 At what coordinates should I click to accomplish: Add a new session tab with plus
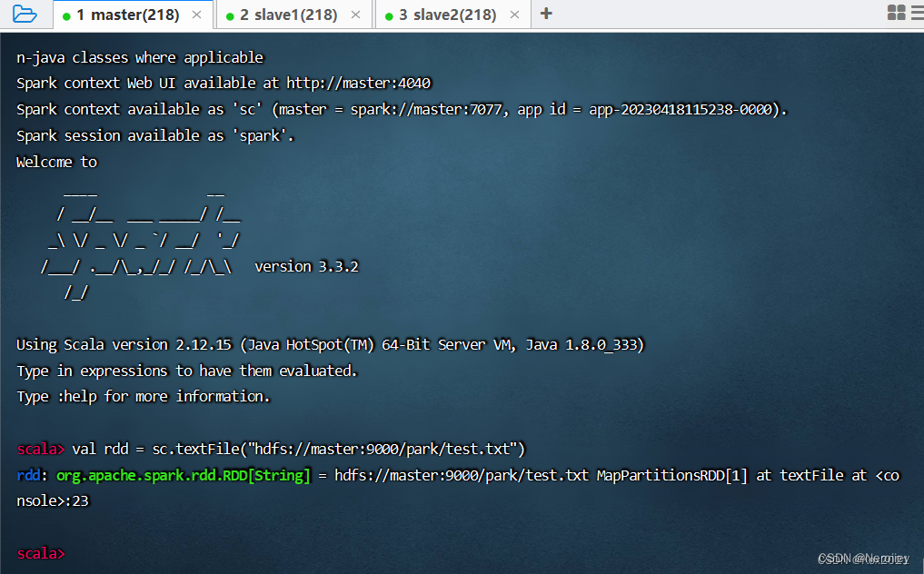[x=546, y=13]
